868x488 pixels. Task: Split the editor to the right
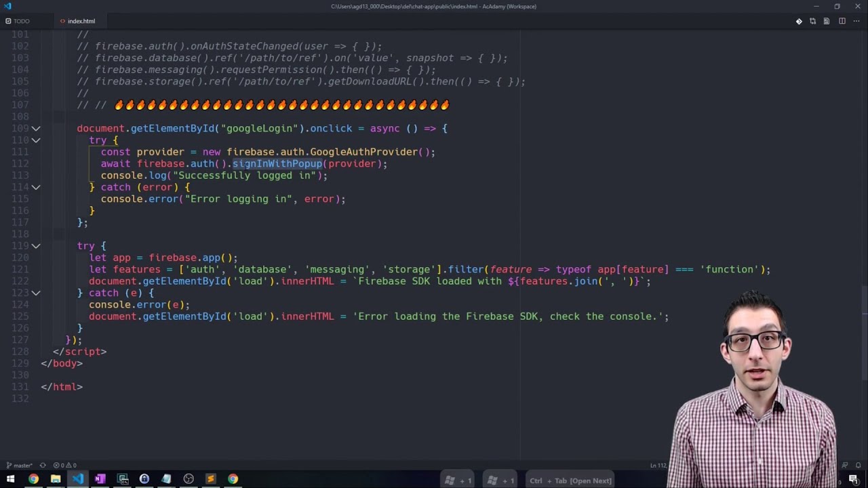842,21
